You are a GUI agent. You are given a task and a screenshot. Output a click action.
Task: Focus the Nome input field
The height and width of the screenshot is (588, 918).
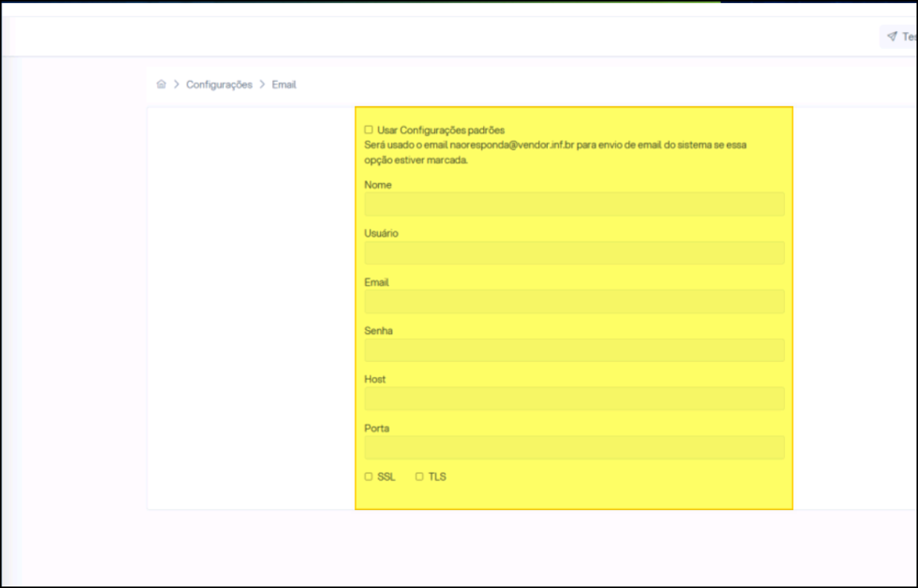(575, 204)
